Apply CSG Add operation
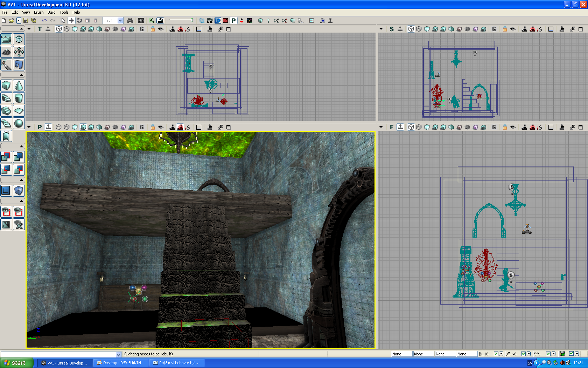Screen dimensions: 588x368 coord(6,157)
